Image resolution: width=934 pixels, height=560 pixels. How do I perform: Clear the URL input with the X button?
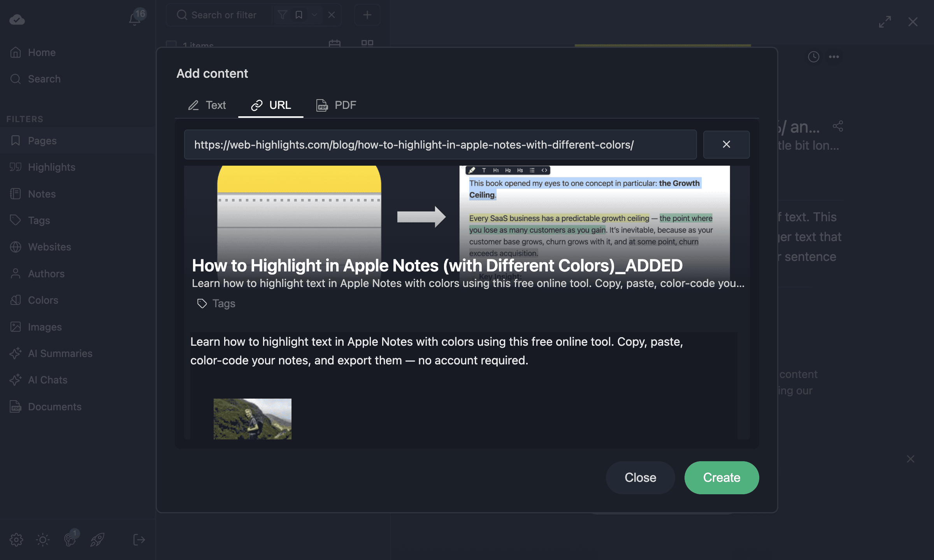[x=726, y=144]
